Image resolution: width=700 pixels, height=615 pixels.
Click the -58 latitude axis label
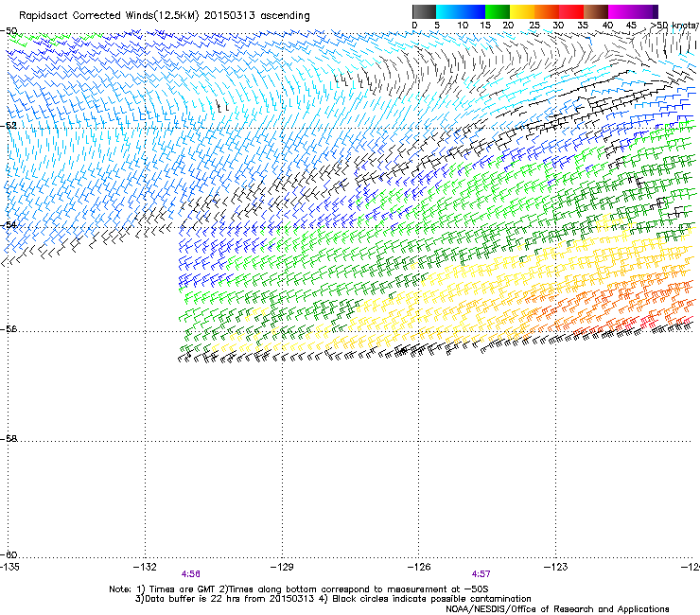[x=9, y=439]
